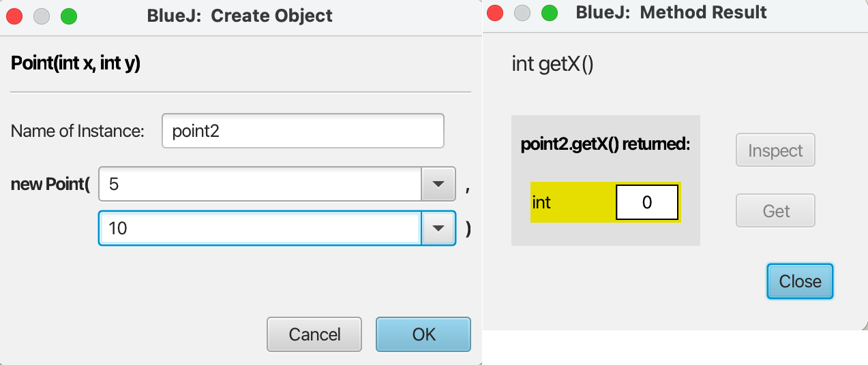
Task: Confirm object creation with OK
Action: pos(423,334)
